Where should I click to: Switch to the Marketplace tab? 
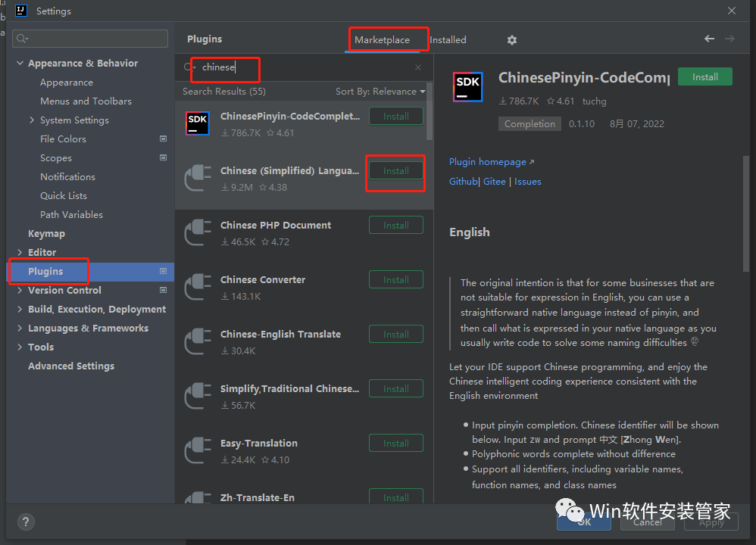pos(382,40)
